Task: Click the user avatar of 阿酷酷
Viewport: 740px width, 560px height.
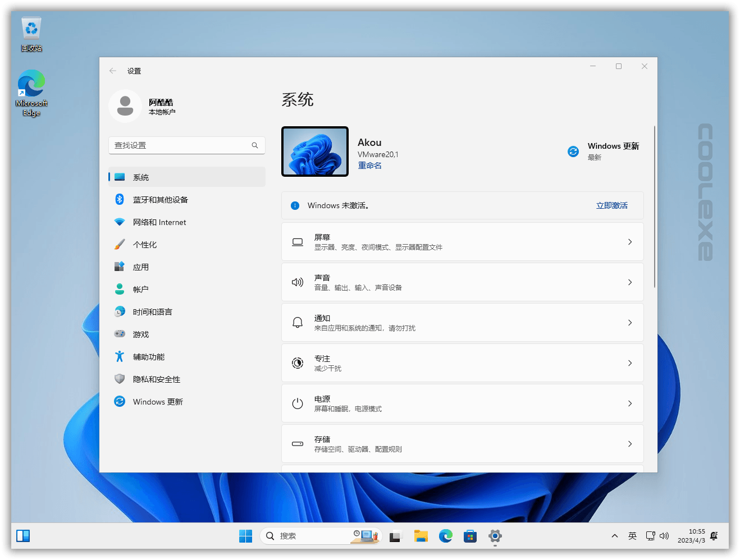Action: click(125, 106)
